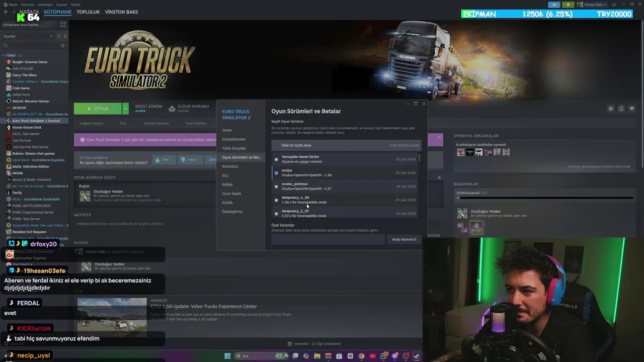The height and width of the screenshot is (362, 644).
Task: Select Resident Evil Requiem in library
Action: (x=29, y=232)
